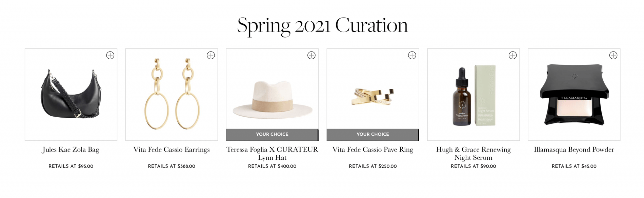
Task: Click plus icon on Illamasqua Beyond Powder card
Action: [613, 55]
